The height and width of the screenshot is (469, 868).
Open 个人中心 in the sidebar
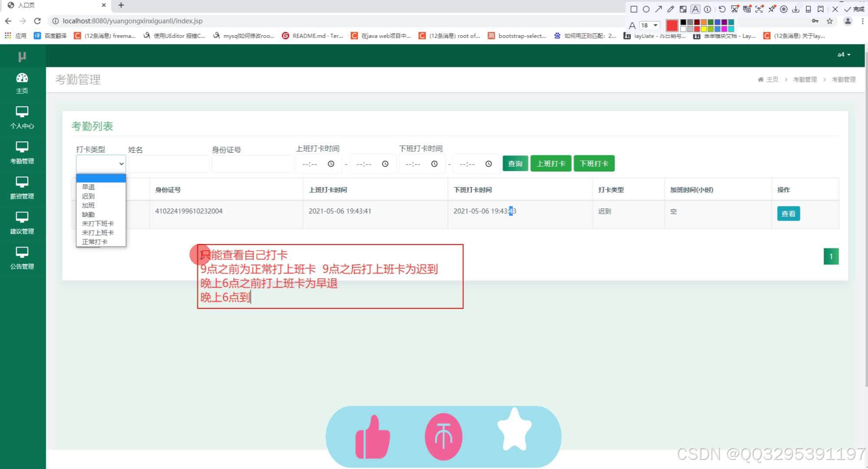click(22, 118)
